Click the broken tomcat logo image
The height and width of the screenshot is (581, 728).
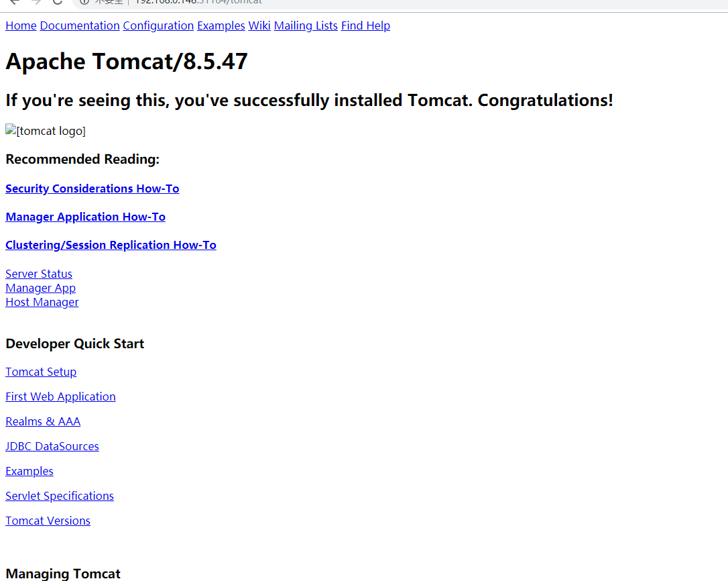coord(46,131)
